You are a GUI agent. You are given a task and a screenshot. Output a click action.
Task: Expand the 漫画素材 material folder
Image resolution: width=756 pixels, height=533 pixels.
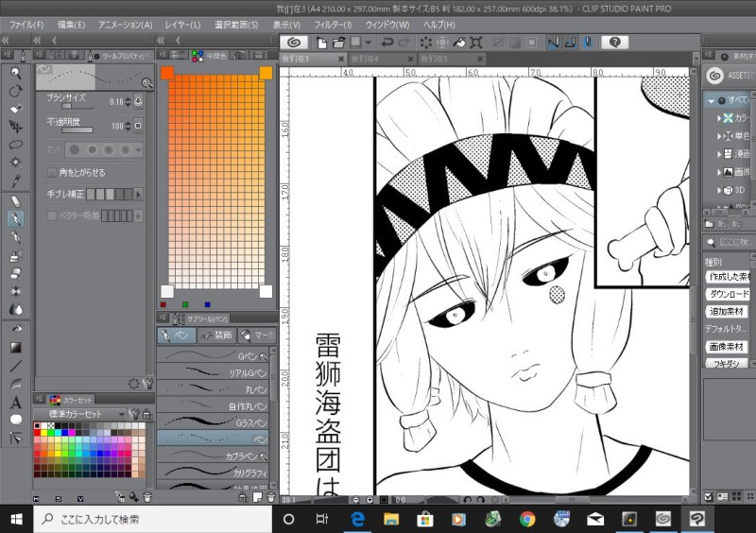tap(719, 154)
